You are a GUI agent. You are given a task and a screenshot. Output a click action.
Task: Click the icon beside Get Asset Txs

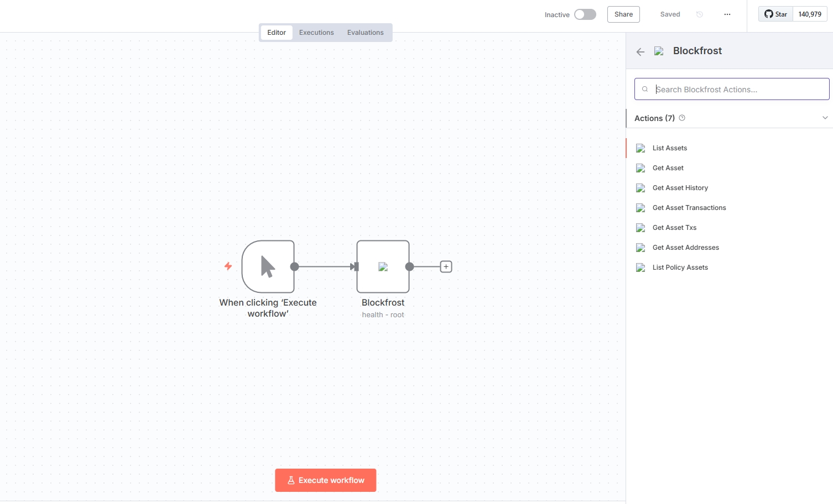pyautogui.click(x=641, y=228)
